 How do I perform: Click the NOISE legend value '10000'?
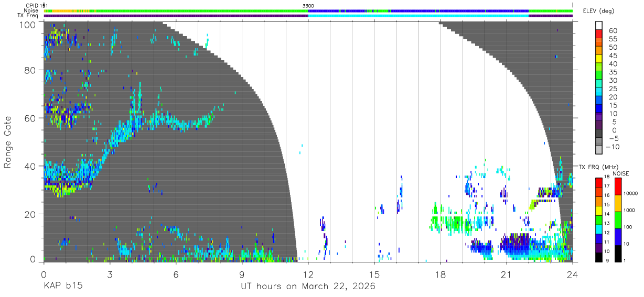(x=630, y=193)
